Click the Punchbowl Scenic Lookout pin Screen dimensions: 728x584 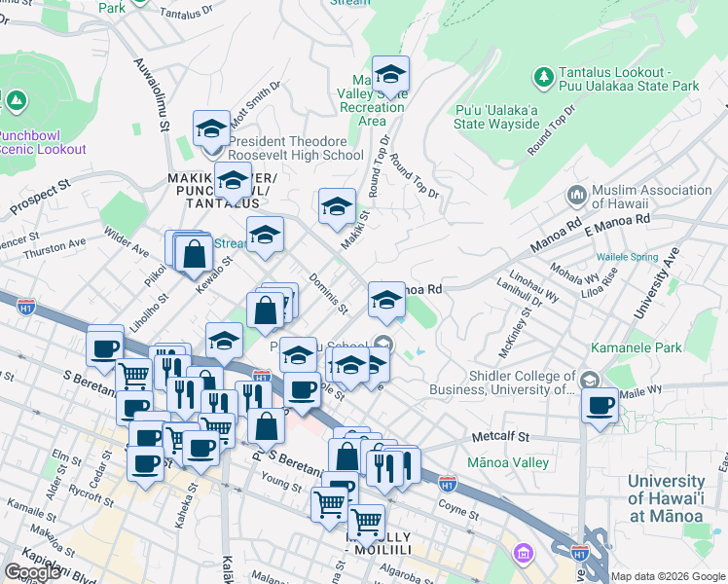coord(17,101)
